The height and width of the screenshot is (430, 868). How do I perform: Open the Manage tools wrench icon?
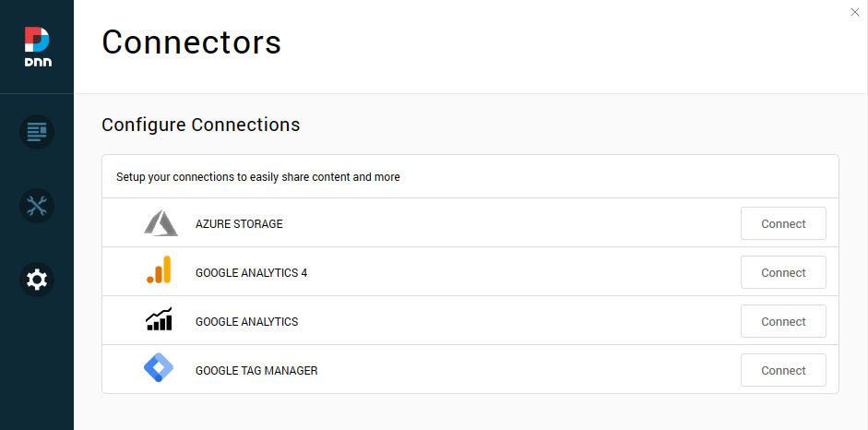[x=37, y=205]
